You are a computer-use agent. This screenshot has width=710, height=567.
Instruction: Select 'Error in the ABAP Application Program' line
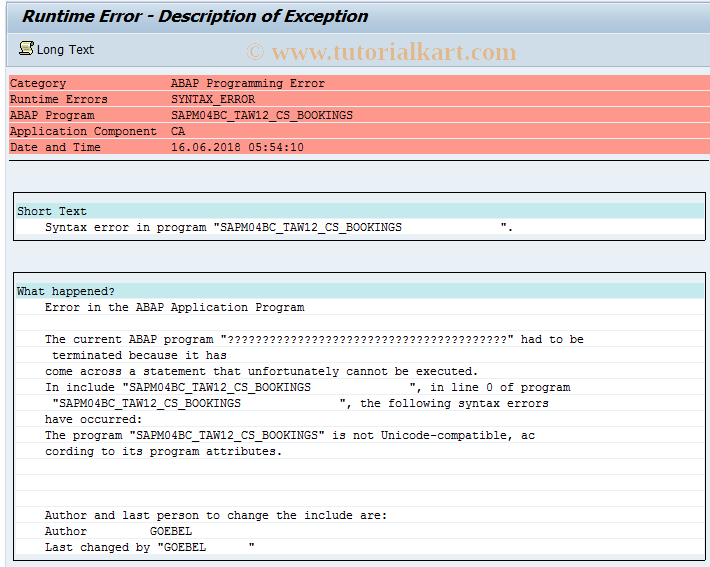(x=174, y=308)
